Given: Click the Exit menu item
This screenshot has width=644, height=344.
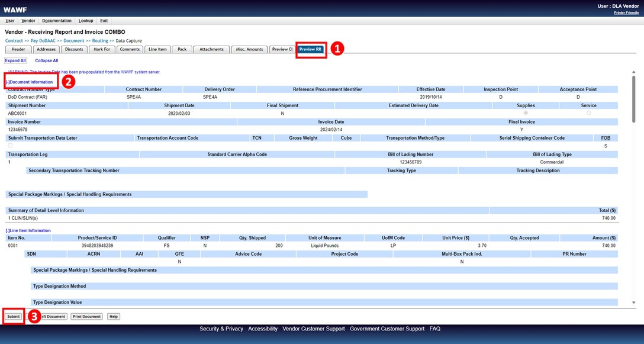Looking at the screenshot, I should click(x=104, y=21).
